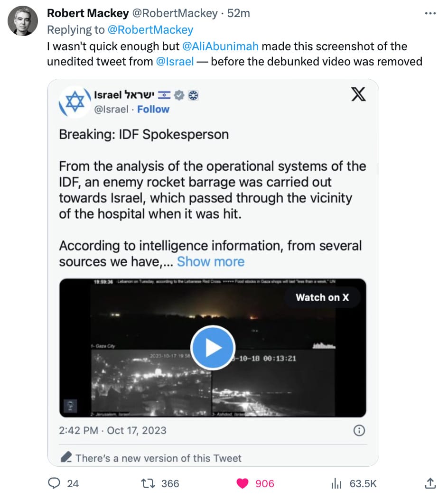Click the retweet icon
The image size is (448, 499).
click(x=149, y=483)
